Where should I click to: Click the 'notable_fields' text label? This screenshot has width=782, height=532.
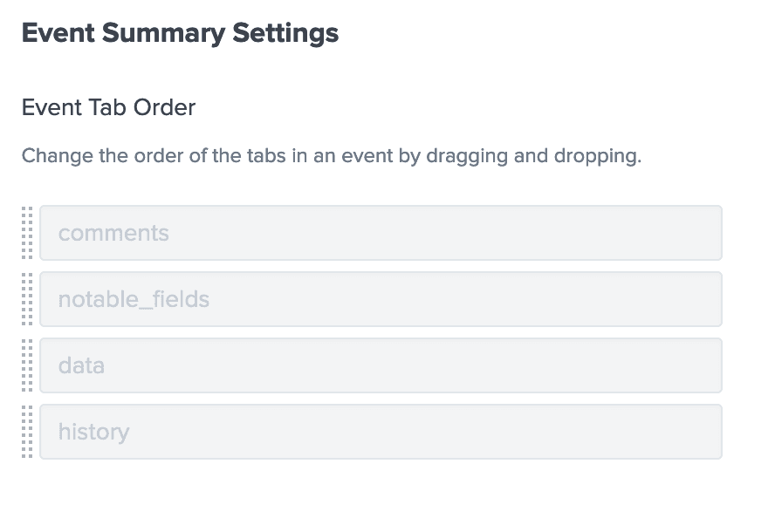point(134,299)
